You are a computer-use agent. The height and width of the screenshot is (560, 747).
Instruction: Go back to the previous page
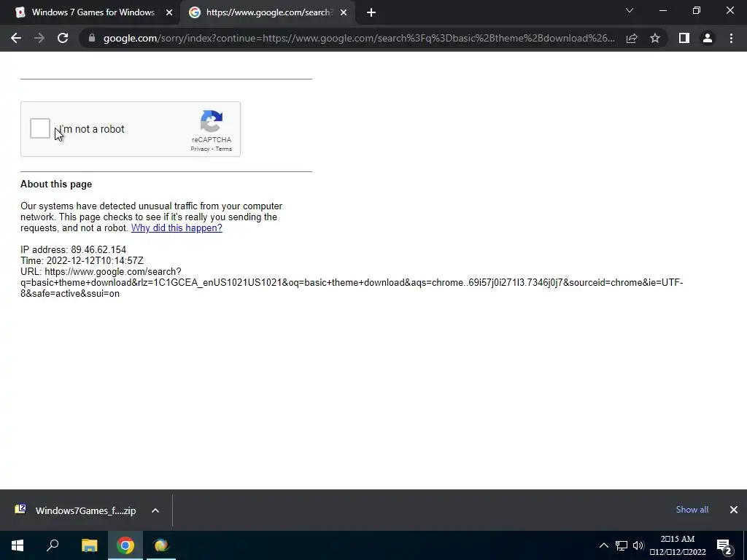pyautogui.click(x=16, y=38)
